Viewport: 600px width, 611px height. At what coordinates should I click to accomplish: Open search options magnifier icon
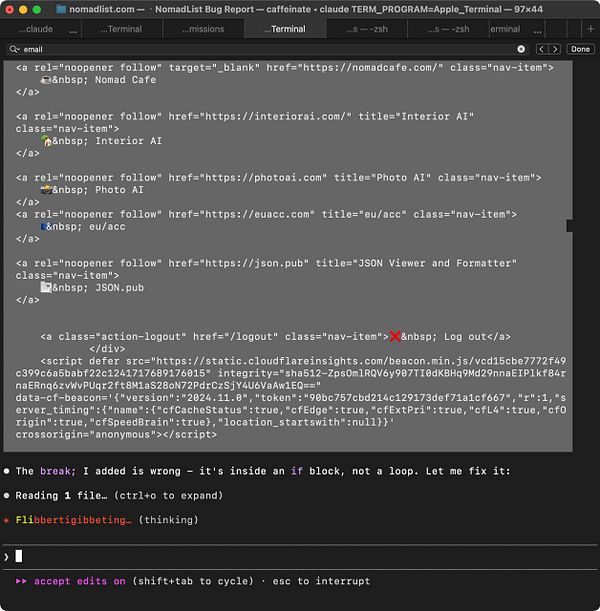pyautogui.click(x=14, y=49)
